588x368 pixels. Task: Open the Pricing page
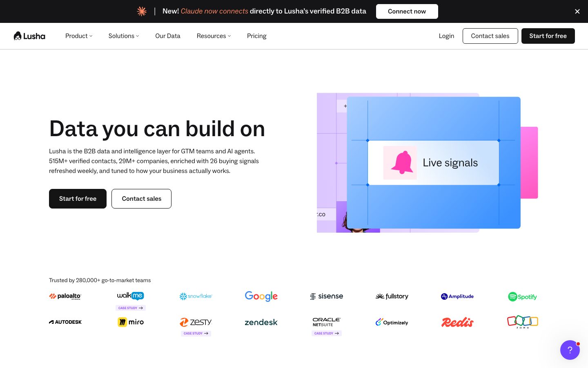tap(257, 36)
